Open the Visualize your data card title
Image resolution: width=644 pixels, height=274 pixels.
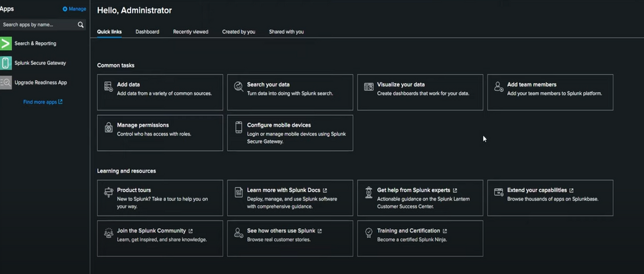401,85
